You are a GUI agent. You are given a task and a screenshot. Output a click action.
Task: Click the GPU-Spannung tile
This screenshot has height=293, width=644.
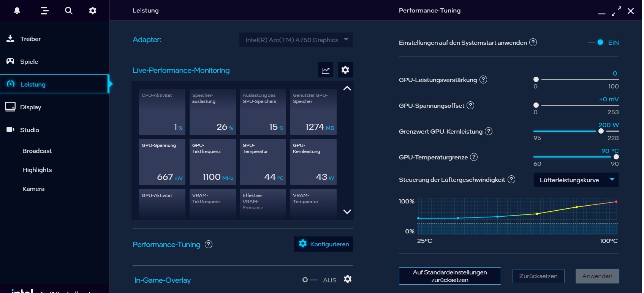(x=162, y=162)
